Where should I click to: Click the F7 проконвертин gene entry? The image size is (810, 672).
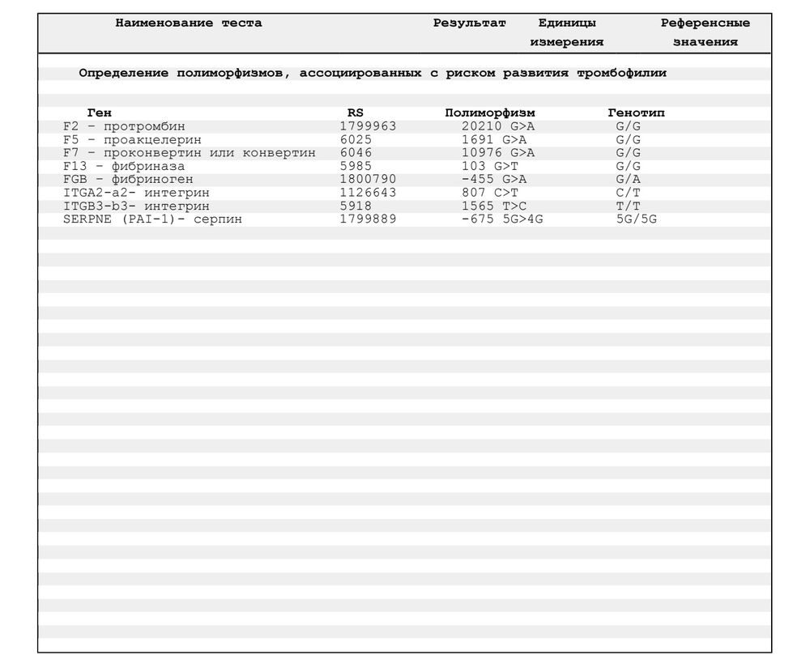pos(189,152)
